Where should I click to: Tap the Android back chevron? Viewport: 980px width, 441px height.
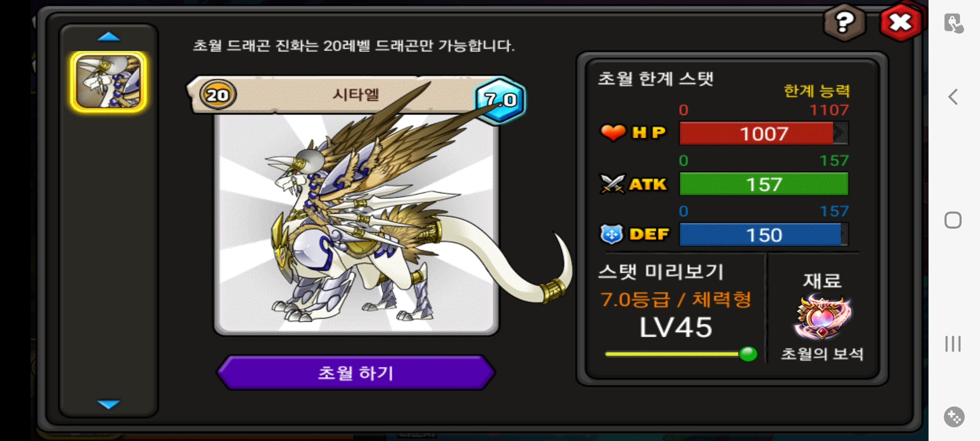tap(953, 97)
